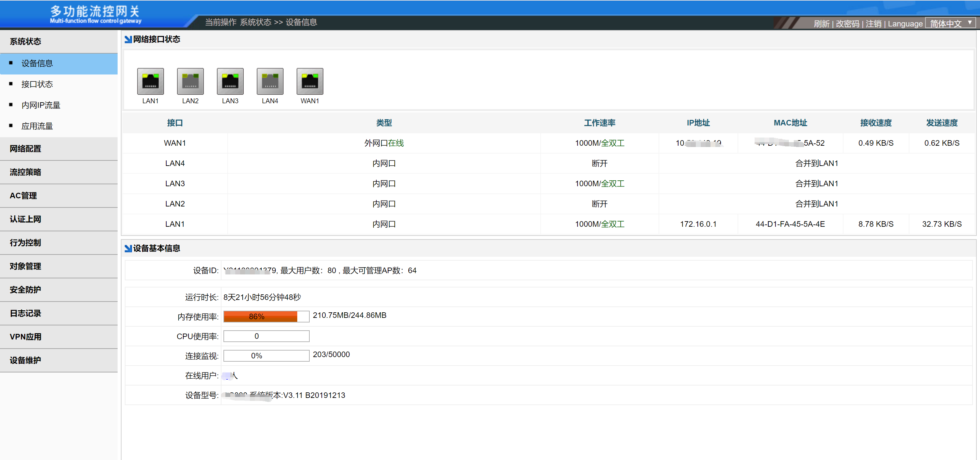980x460 pixels.
Task: Expand the AC管理 sidebar section
Action: [x=23, y=196]
